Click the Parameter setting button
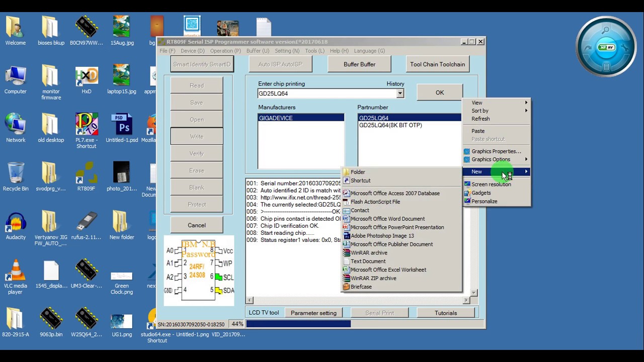The width and height of the screenshot is (644, 362). click(313, 313)
